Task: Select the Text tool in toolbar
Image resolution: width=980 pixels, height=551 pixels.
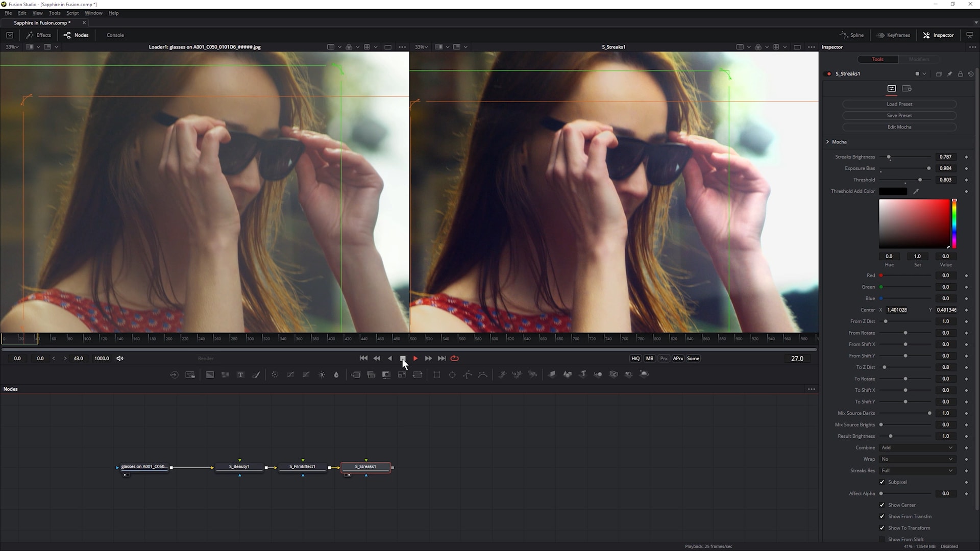Action: [240, 374]
